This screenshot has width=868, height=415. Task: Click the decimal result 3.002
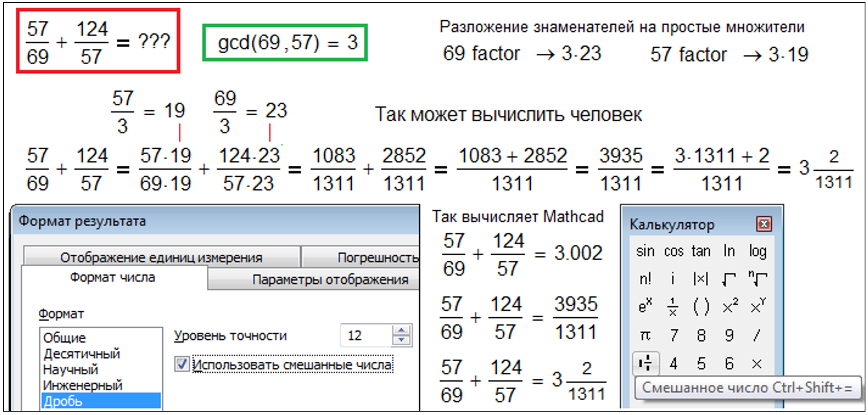(x=578, y=253)
